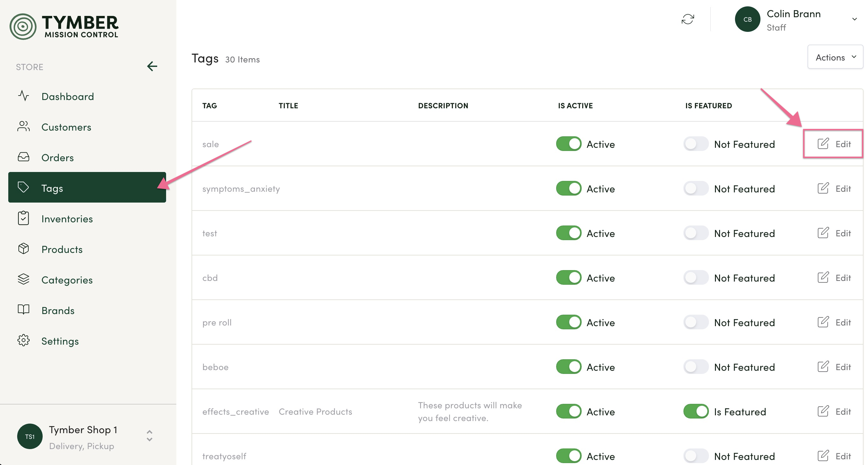Toggle Not Featured switch for test tag
This screenshot has height=465, width=868.
click(696, 233)
